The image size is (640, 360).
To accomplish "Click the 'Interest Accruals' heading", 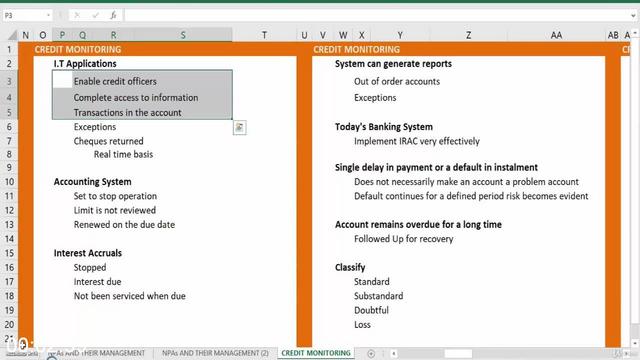I will pyautogui.click(x=87, y=253).
